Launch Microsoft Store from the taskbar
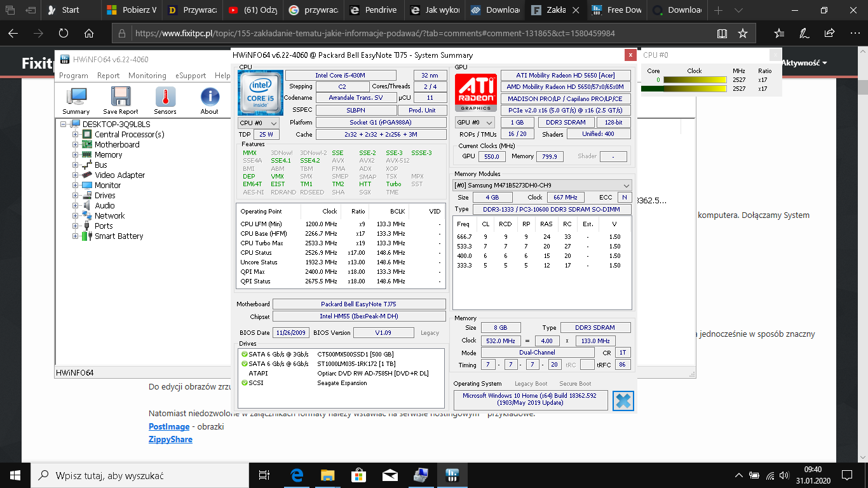Image resolution: width=868 pixels, height=488 pixels. 358,475
